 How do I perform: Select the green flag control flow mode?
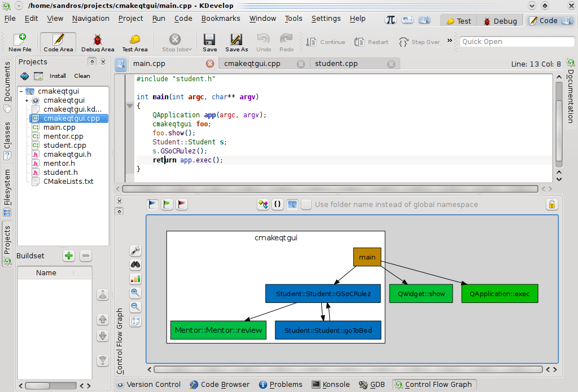click(167, 204)
